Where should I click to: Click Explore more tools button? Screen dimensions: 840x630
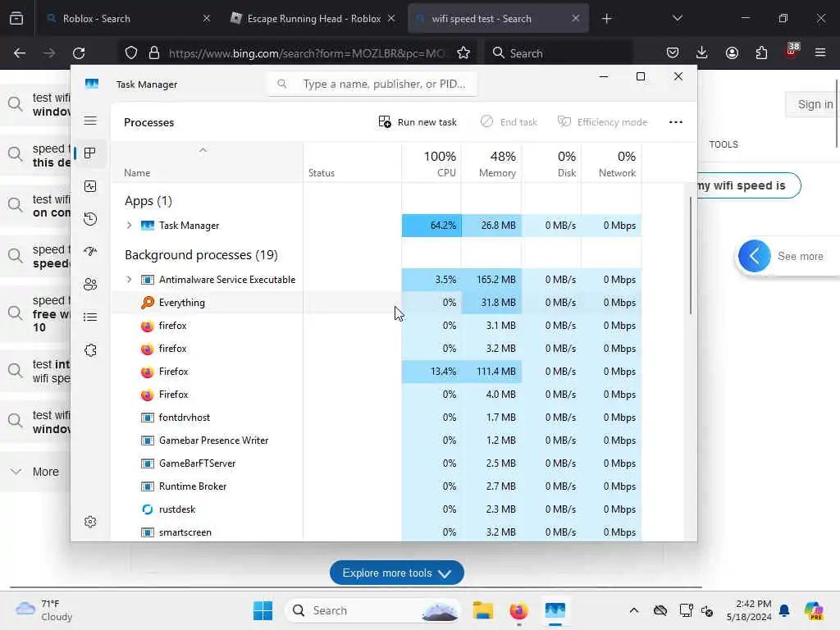pos(396,573)
